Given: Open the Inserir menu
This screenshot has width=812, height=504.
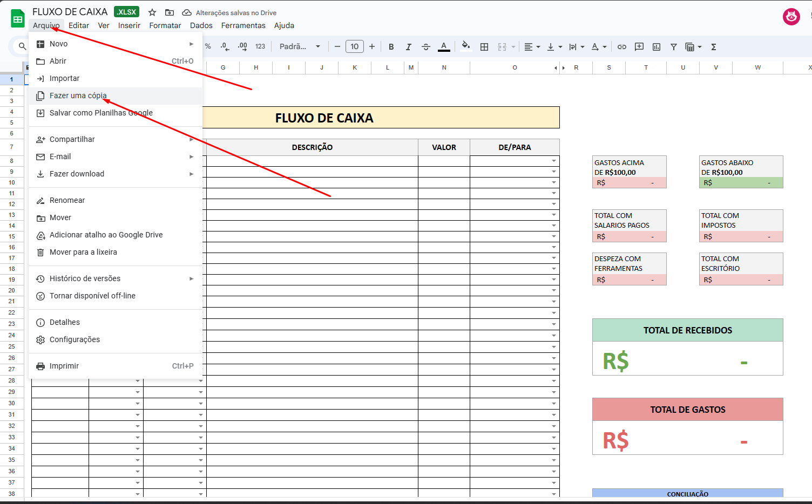Looking at the screenshot, I should point(129,25).
